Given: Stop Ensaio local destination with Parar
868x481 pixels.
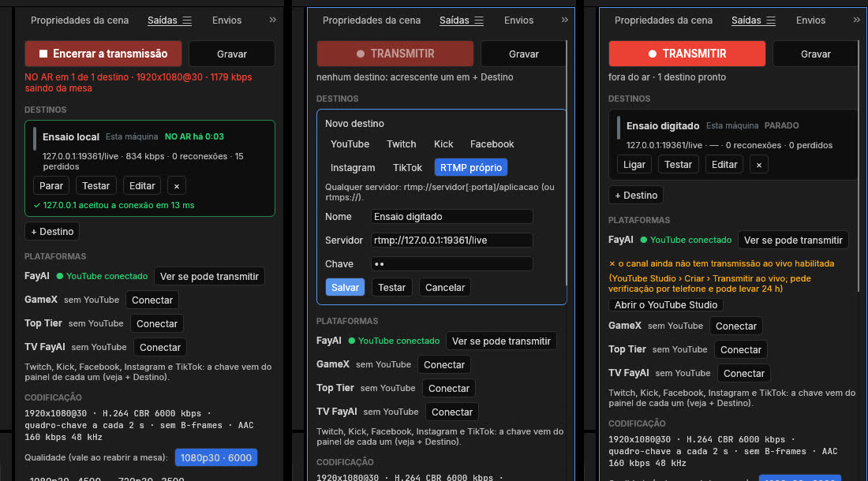Looking at the screenshot, I should [x=51, y=186].
